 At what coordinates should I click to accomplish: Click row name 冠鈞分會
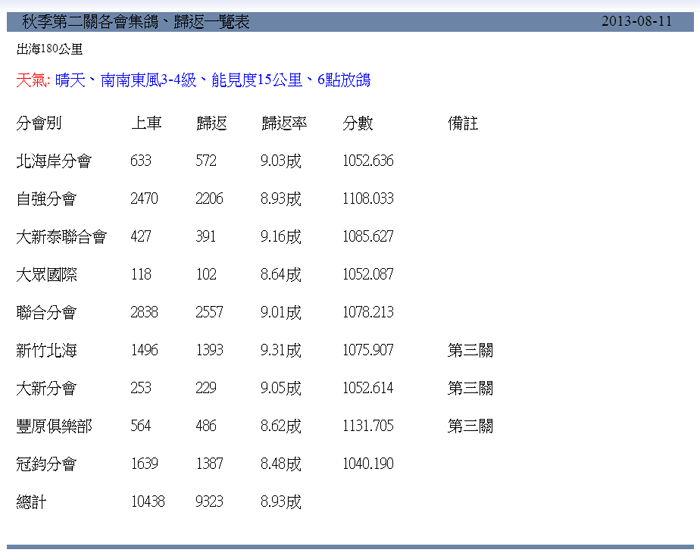pos(46,464)
